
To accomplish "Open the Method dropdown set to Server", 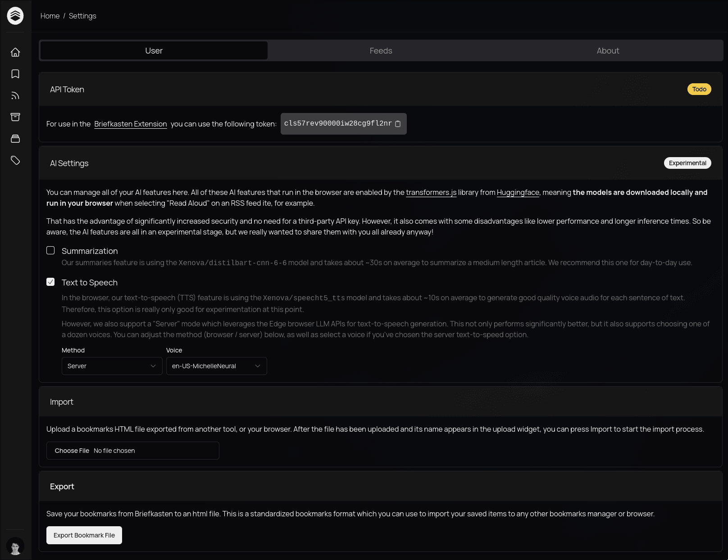I will (x=112, y=366).
